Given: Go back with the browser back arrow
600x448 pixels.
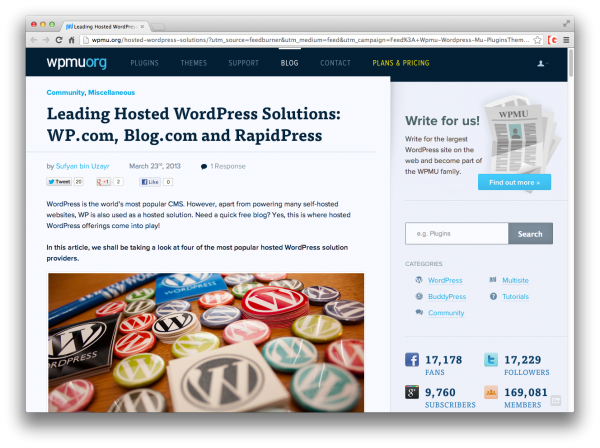Looking at the screenshot, I should [34, 40].
